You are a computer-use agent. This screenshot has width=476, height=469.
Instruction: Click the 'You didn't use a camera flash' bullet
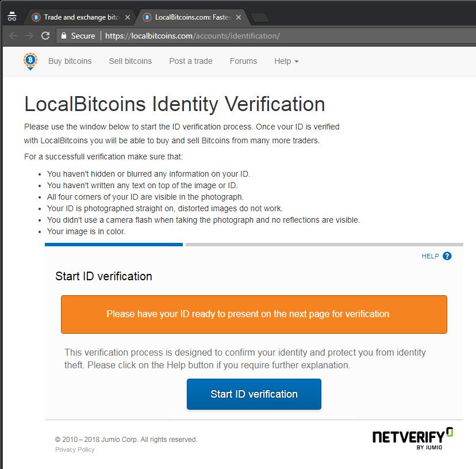click(204, 220)
